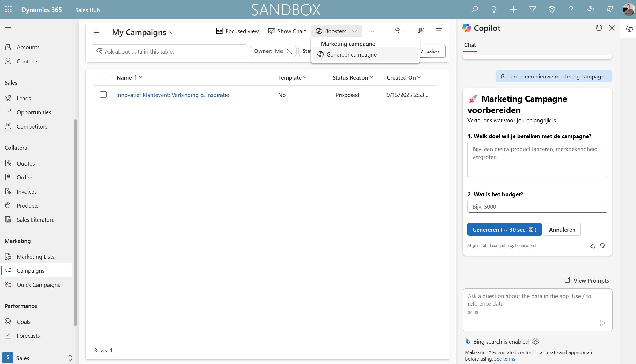This screenshot has width=636, height=364.
Task: Check the Innovatief Klantevent row checkbox
Action: pyautogui.click(x=103, y=95)
